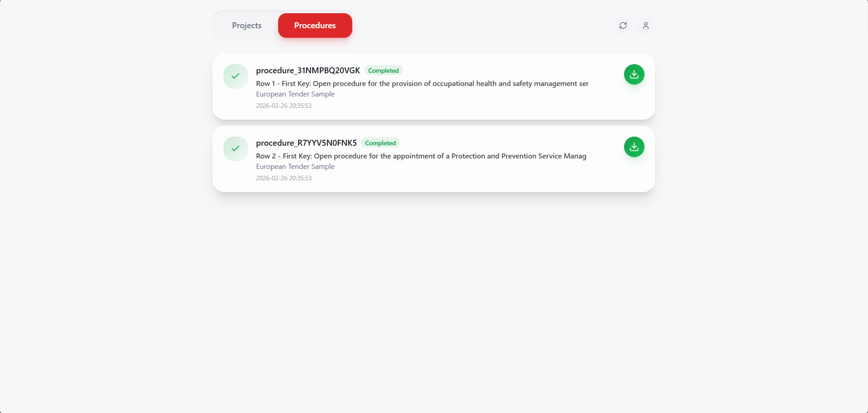Click the checkmark icon beside procedure_31NMPBQ20VGK

(235, 76)
